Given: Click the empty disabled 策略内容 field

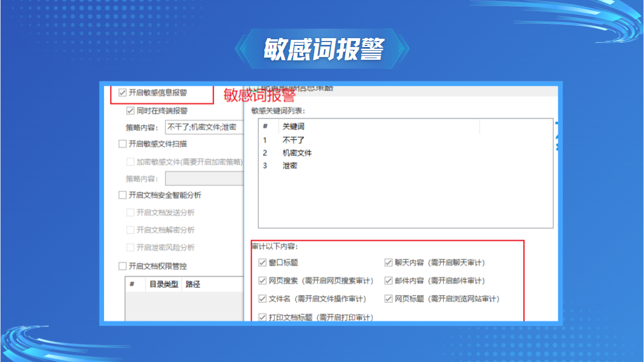Looking at the screenshot, I should [x=204, y=179].
